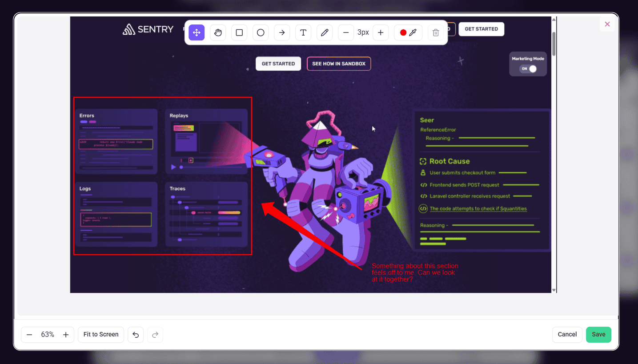Open the Errors panel card
638x364 pixels.
click(116, 141)
